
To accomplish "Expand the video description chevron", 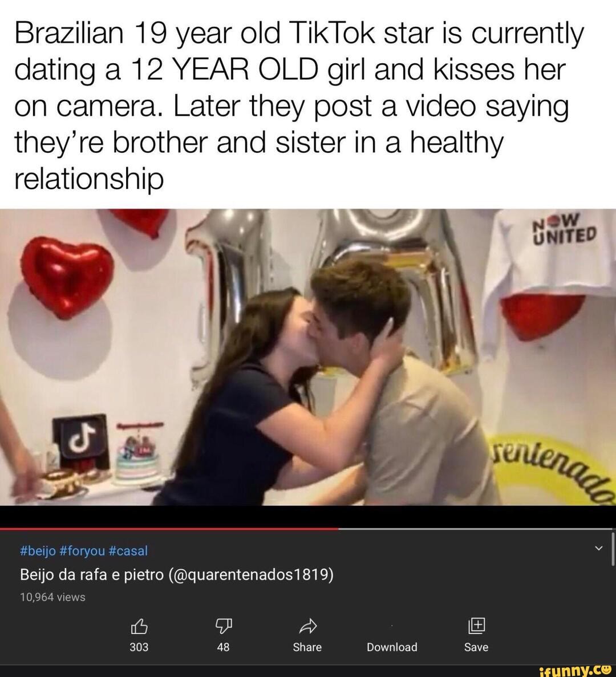I will (x=599, y=548).
